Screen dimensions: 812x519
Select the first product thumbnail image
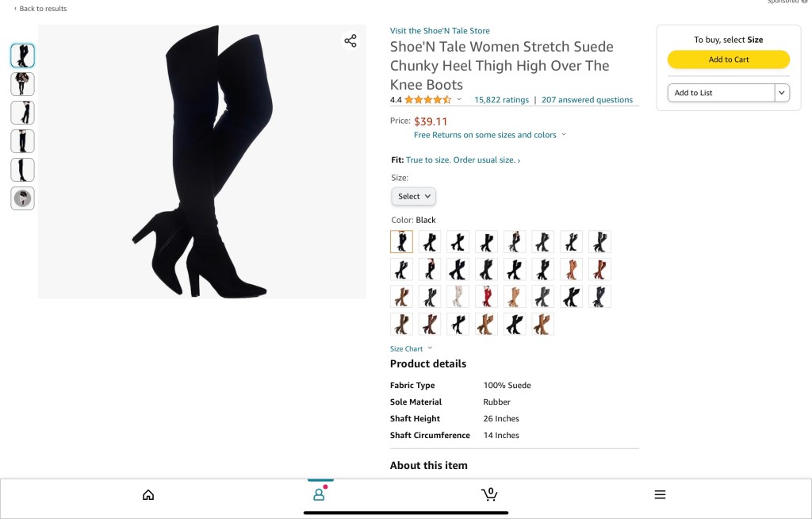click(x=22, y=56)
